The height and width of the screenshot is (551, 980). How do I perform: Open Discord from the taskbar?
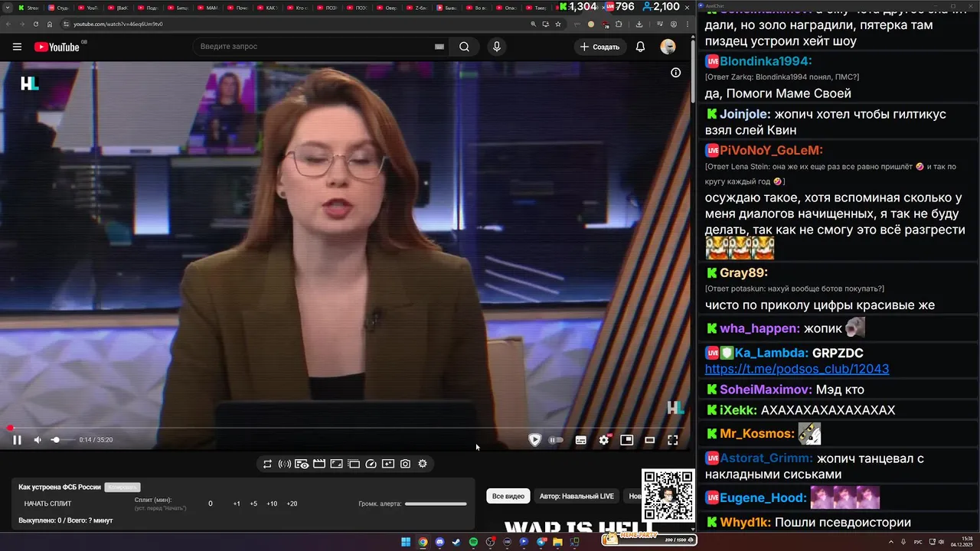[439, 542]
